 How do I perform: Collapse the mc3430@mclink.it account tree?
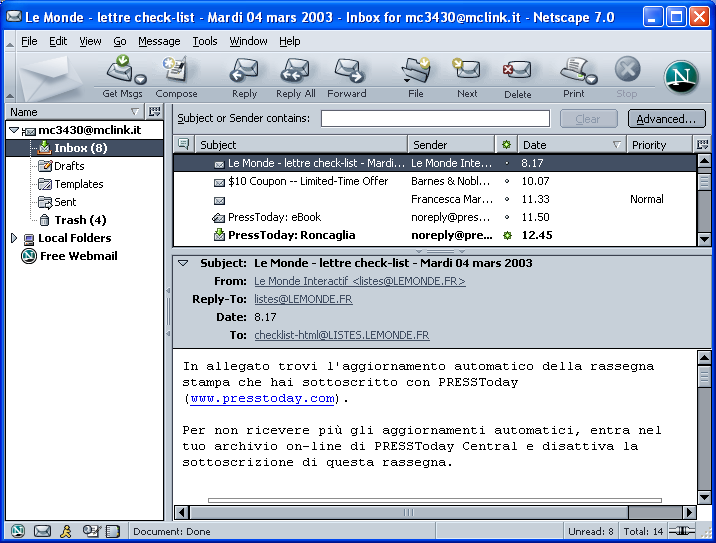[14, 130]
